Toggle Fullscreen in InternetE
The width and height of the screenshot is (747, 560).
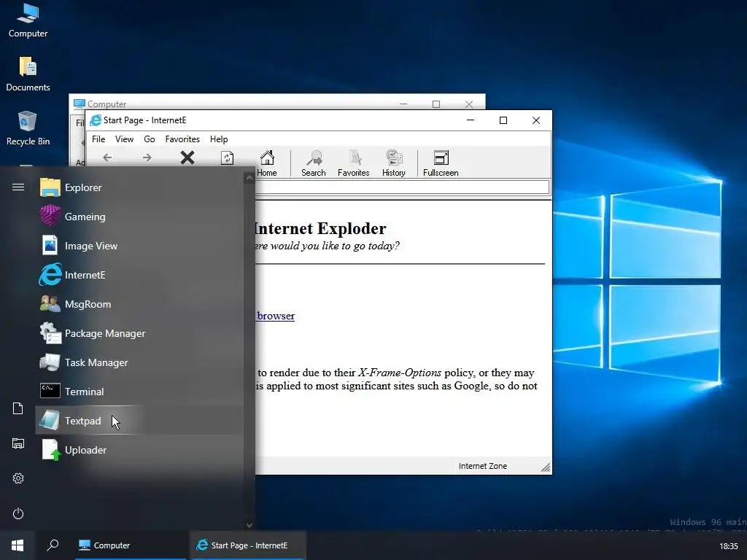pyautogui.click(x=441, y=163)
